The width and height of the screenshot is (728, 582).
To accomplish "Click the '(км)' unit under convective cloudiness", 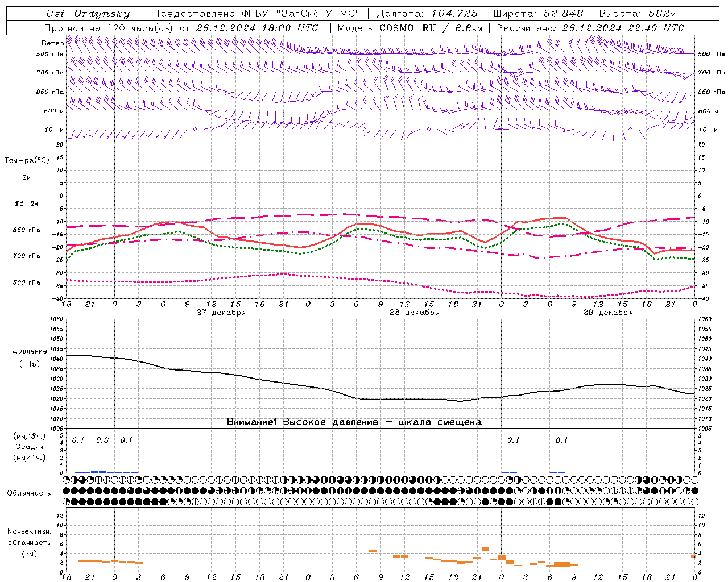I will [30, 554].
